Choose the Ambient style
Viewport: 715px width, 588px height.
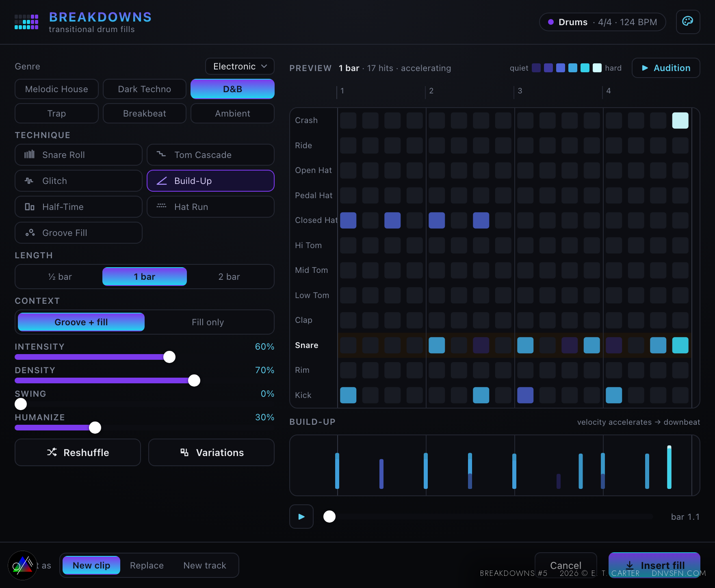[233, 113]
